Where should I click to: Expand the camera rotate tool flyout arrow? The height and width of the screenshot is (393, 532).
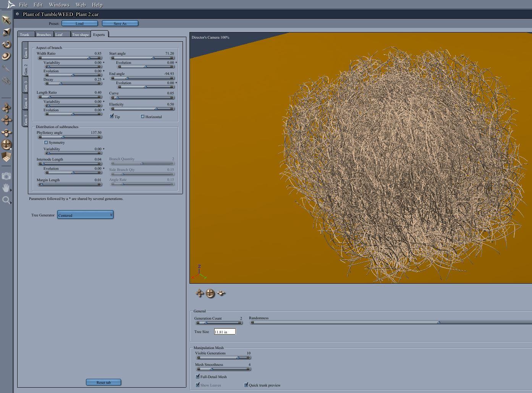[11, 149]
